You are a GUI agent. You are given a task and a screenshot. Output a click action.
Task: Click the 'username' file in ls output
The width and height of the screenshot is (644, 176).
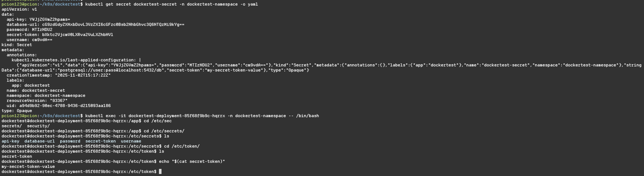tap(131, 141)
